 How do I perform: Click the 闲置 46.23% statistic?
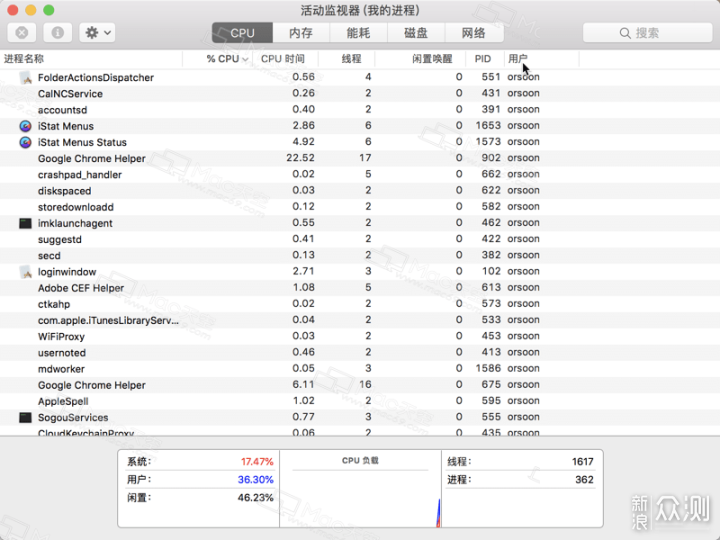(200, 498)
